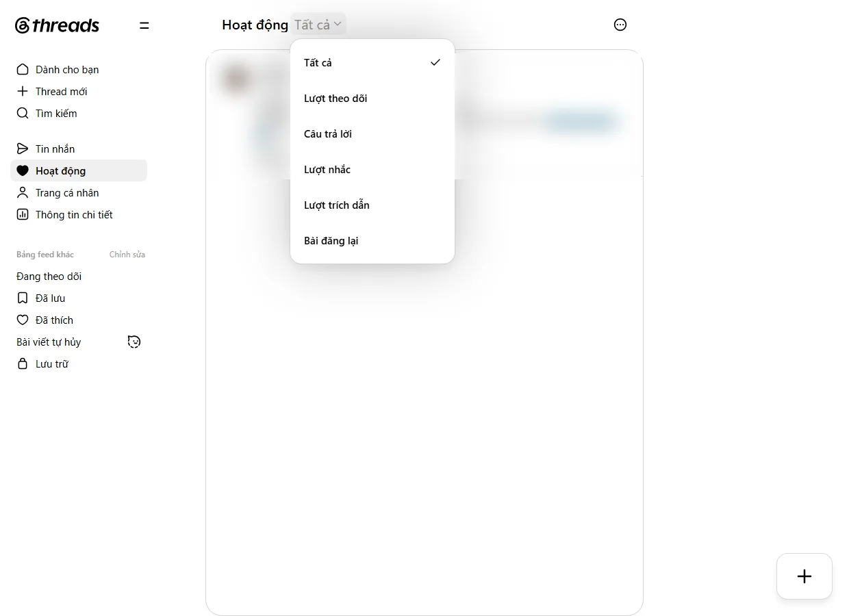Screen dimensions: 849x616
Task: Click the Threads logo
Action: click(57, 25)
